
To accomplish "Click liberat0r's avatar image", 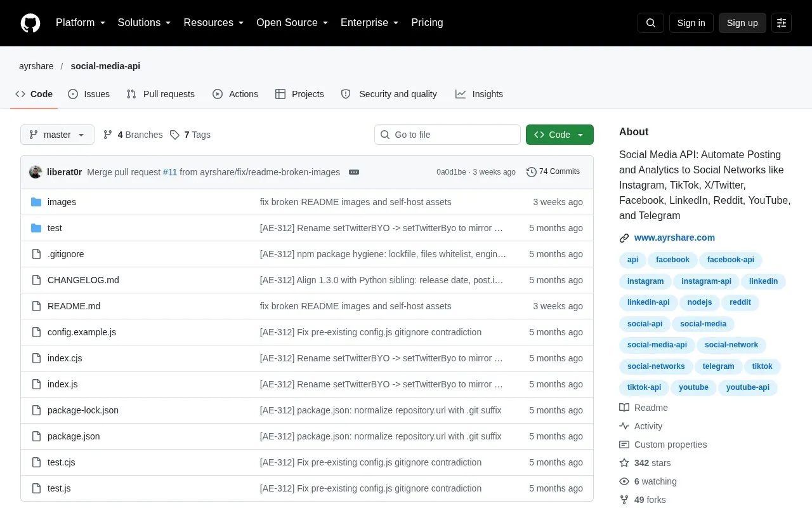I will [x=36, y=172].
